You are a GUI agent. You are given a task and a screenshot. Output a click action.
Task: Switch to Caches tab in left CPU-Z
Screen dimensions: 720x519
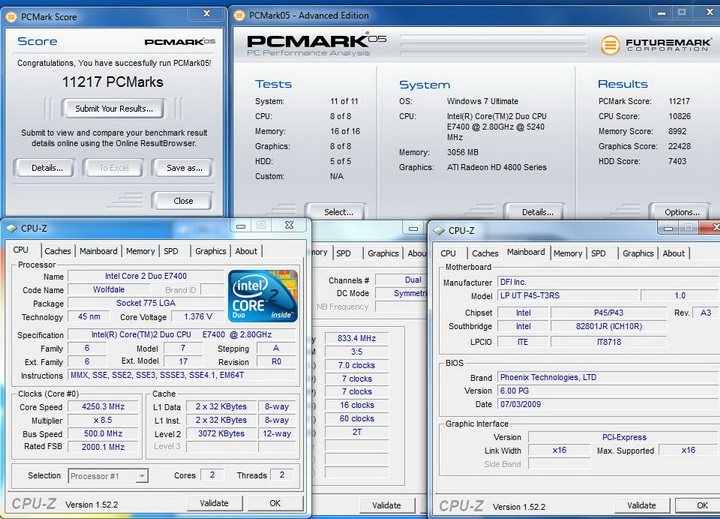click(x=58, y=251)
